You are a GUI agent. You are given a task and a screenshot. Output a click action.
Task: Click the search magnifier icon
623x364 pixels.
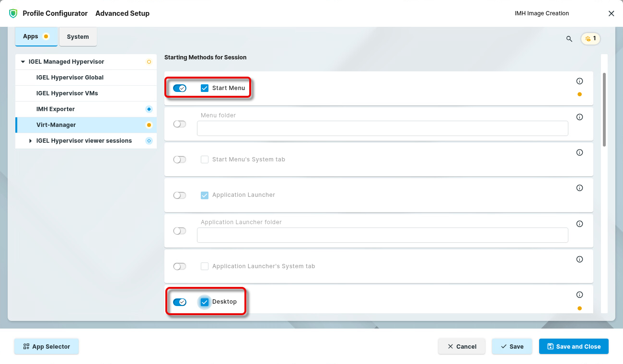pos(569,39)
